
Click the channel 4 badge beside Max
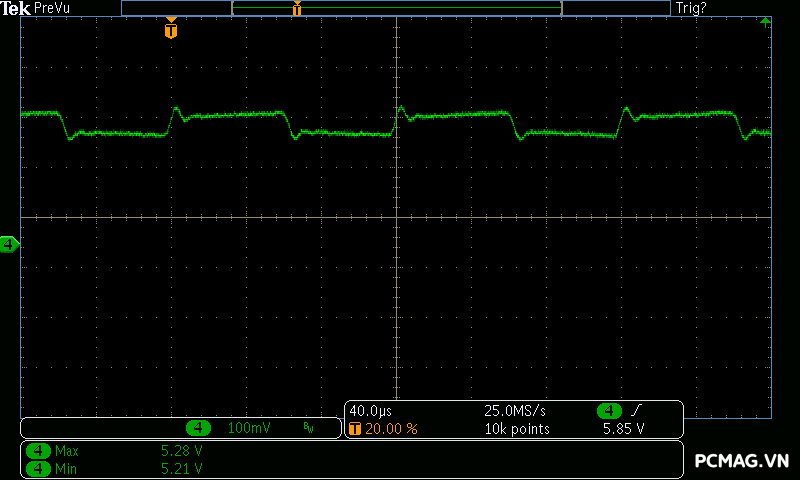[38, 451]
